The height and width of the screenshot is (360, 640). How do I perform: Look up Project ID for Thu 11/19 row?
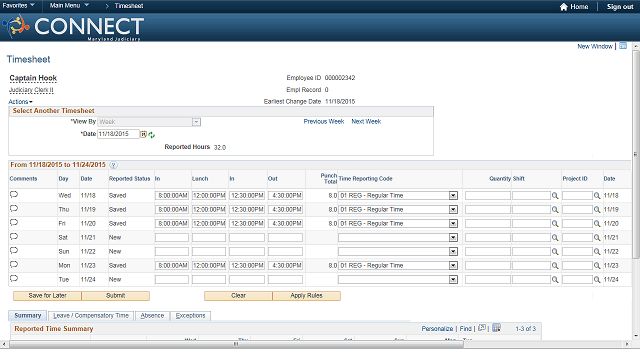click(x=597, y=210)
